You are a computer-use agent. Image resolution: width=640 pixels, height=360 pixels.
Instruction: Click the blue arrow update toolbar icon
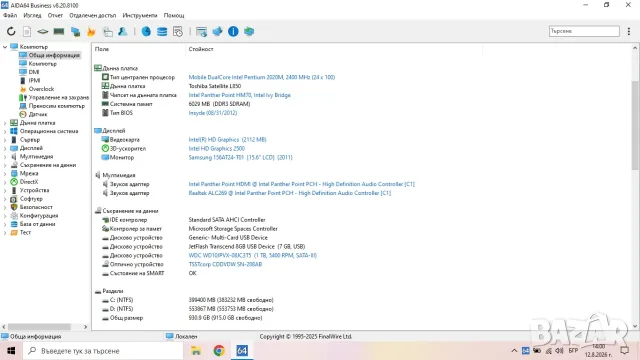tap(217, 31)
